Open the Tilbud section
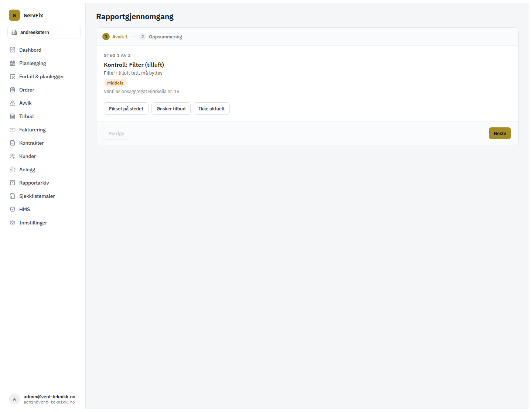 coord(44,116)
